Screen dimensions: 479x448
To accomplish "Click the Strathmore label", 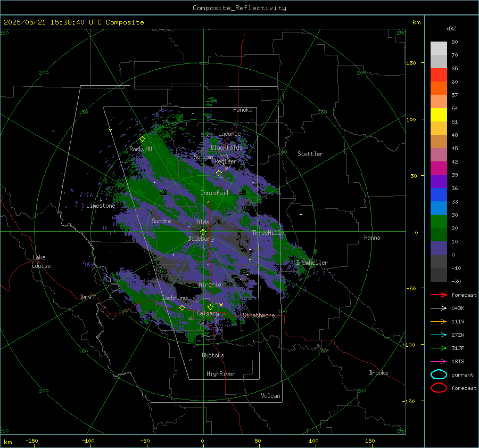I will click(259, 315).
